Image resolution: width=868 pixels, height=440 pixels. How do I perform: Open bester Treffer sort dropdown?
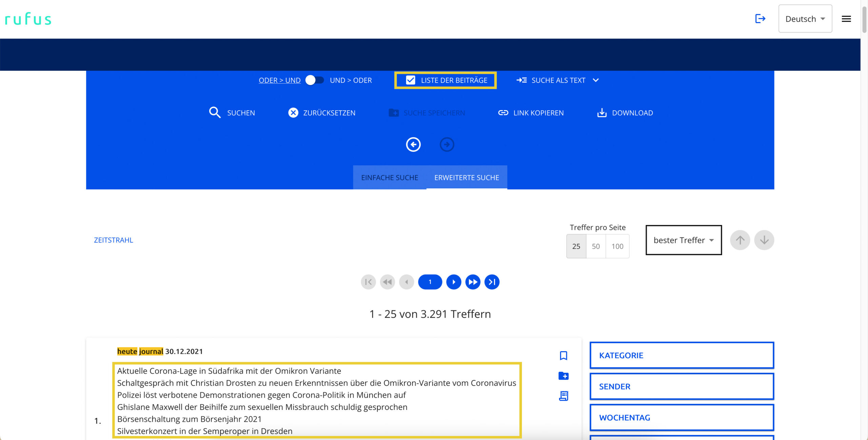(x=683, y=240)
